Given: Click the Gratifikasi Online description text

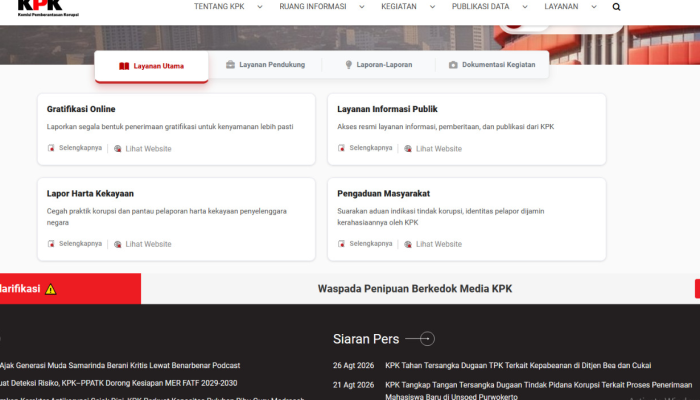Looking at the screenshot, I should tap(170, 127).
